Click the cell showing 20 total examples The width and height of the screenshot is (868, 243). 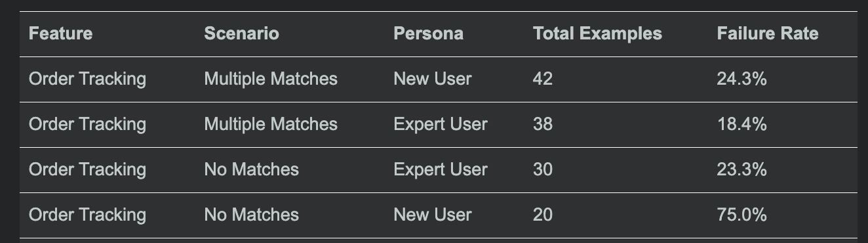pos(543,215)
